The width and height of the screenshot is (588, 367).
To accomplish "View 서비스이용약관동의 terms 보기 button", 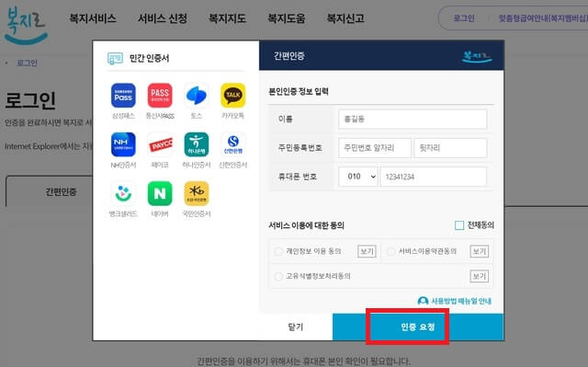I will click(480, 251).
